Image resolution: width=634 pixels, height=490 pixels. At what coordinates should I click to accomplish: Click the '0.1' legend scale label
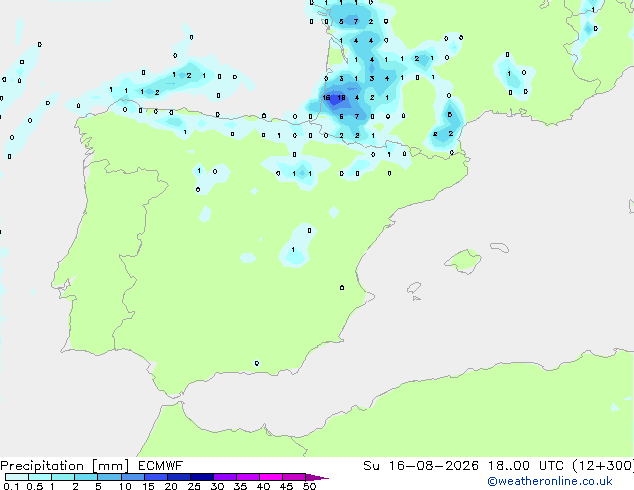[x=11, y=486]
